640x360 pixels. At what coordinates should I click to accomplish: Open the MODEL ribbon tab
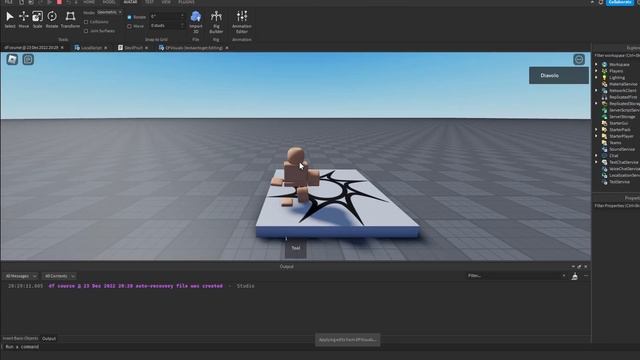[109, 2]
